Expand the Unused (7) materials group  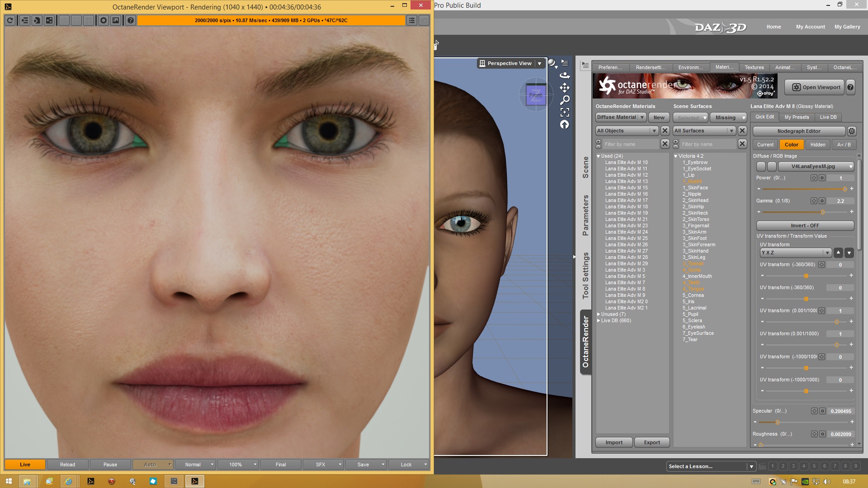(599, 314)
